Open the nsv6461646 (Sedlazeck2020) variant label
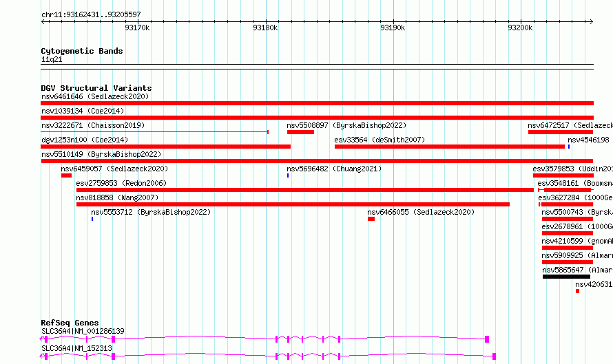Viewport: 613px width, 364px height. (95, 96)
